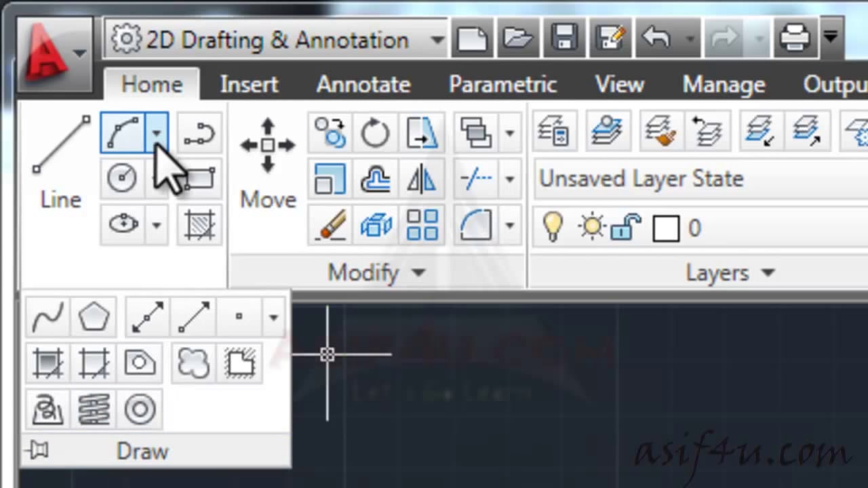Switch to the Parametric ribbon tab
Viewport: 868px width, 488px height.
pyautogui.click(x=502, y=84)
